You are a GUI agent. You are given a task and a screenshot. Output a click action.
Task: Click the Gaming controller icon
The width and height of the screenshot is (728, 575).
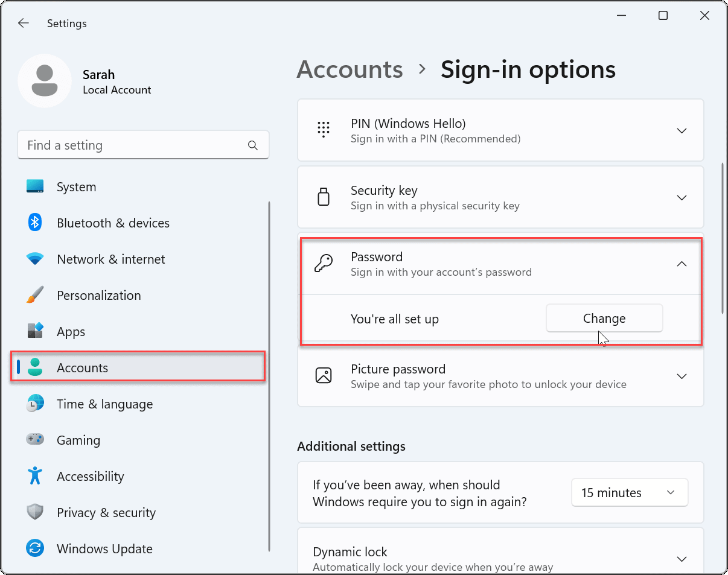point(35,439)
